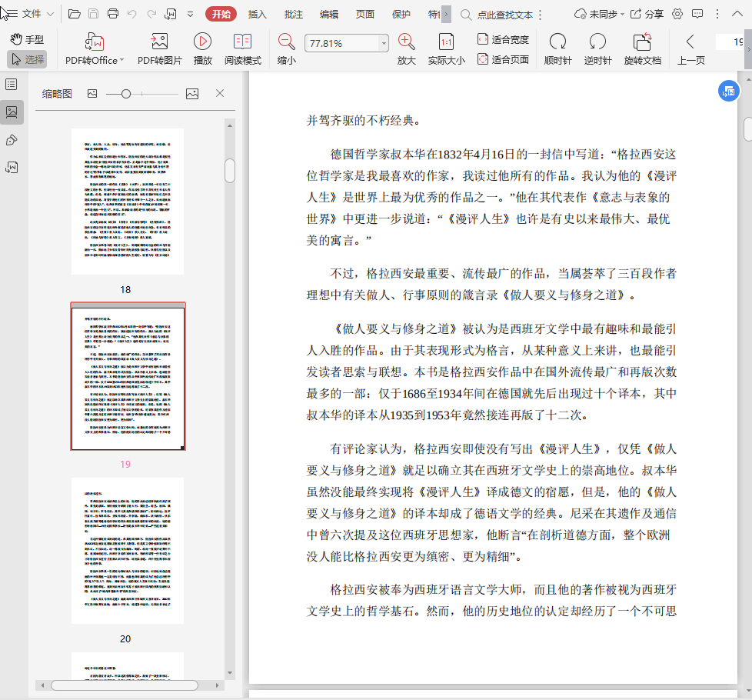Click thumbnail panel scroll down arrow
The image size is (752, 700).
230,672
